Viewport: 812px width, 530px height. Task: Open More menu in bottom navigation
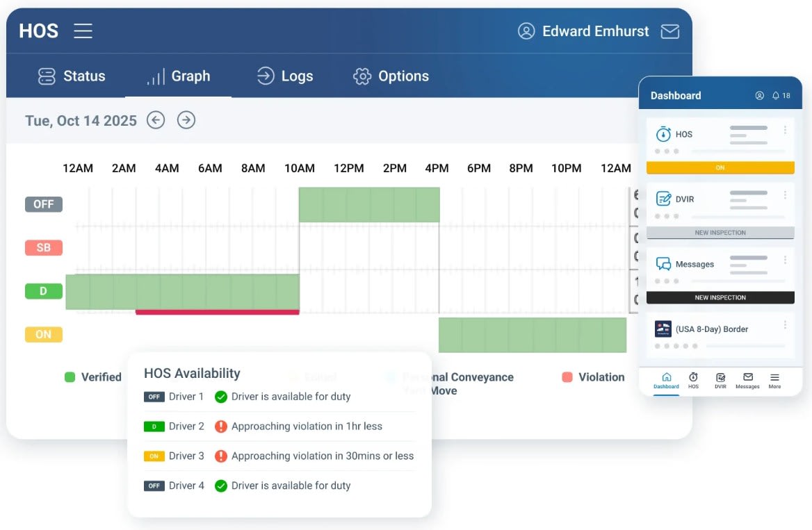774,380
